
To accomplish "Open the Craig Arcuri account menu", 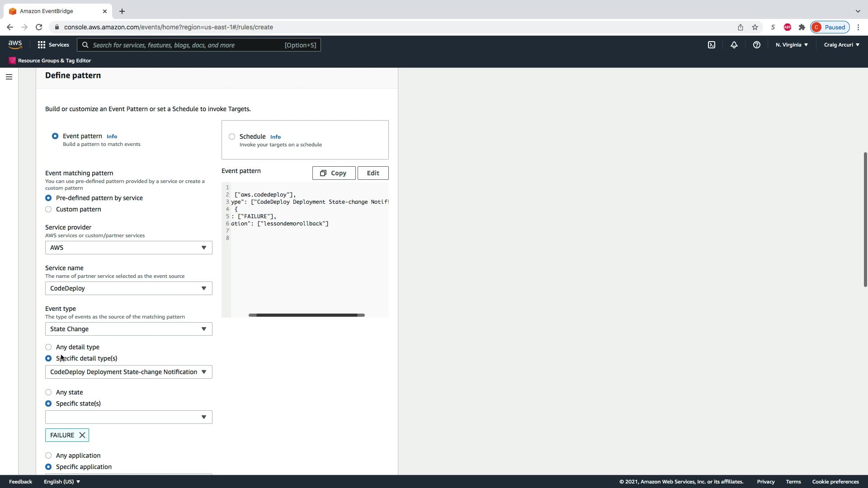I will pyautogui.click(x=841, y=45).
